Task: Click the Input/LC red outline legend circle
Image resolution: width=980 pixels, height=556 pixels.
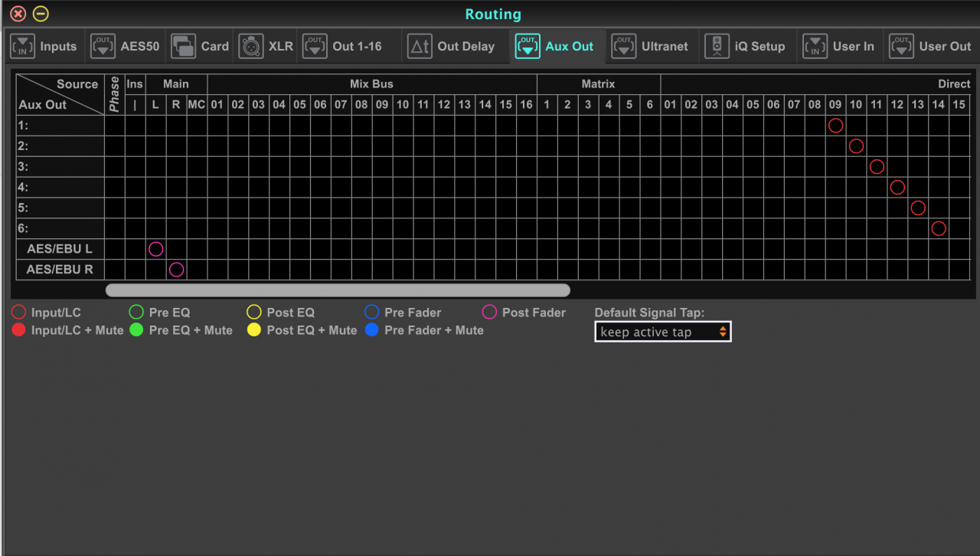Action: tap(19, 312)
